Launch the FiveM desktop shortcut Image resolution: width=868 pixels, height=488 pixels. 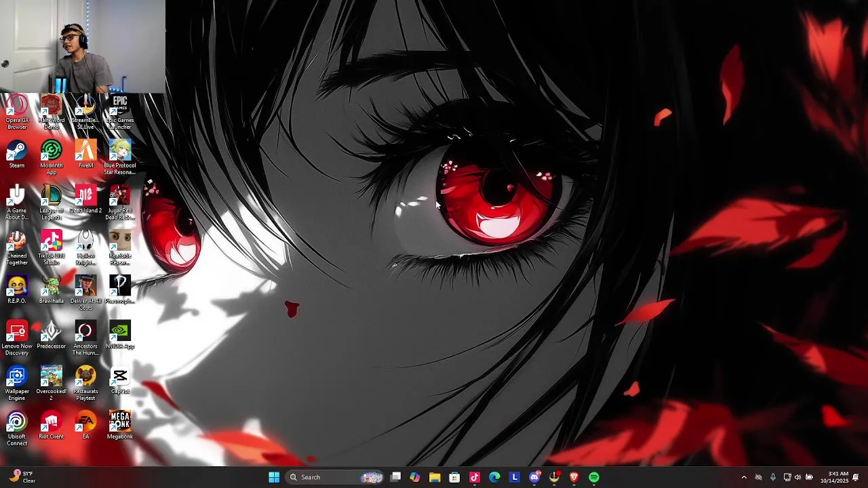(x=85, y=155)
